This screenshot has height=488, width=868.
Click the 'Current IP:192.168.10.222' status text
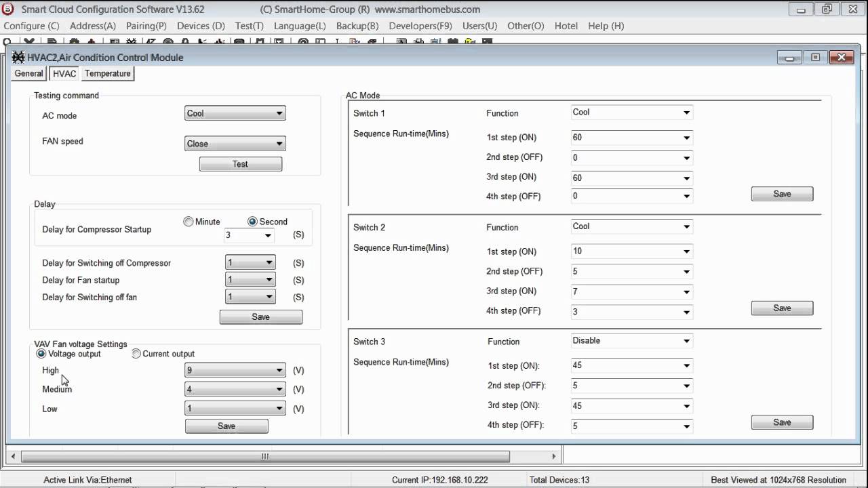click(439, 480)
